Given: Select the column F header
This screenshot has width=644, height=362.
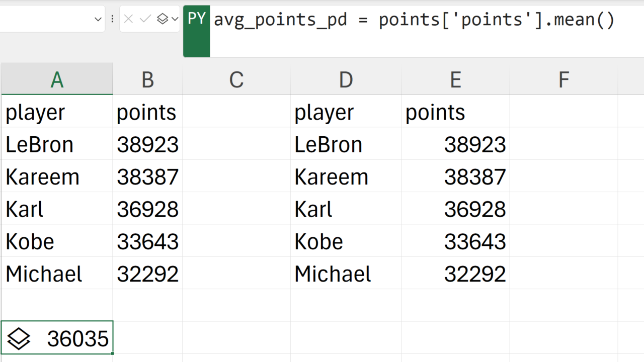Looking at the screenshot, I should click(563, 79).
